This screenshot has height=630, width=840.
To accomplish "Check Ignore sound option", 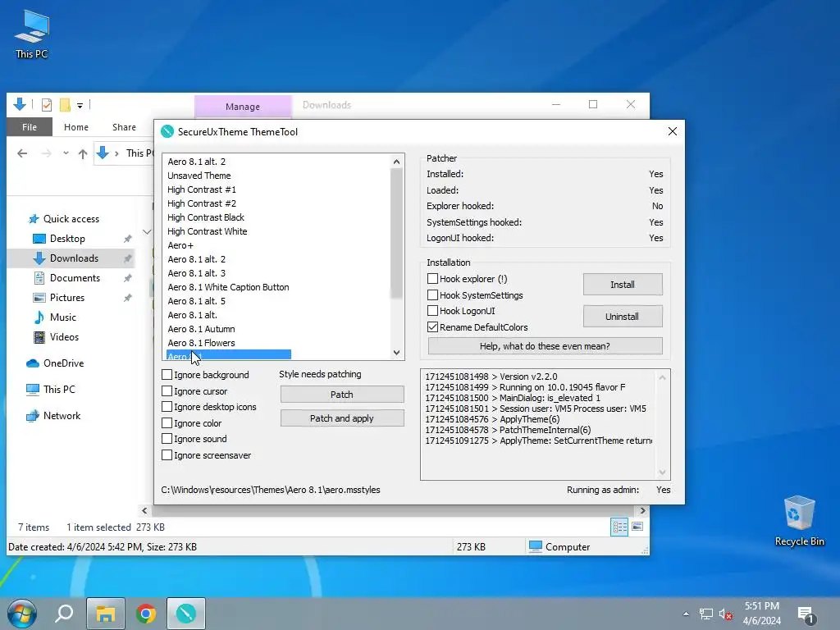I will point(167,439).
